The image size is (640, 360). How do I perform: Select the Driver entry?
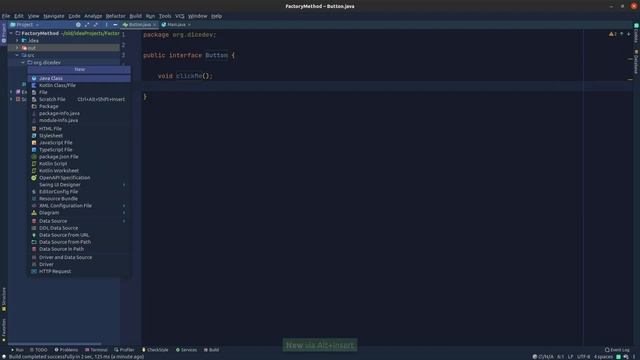pos(79,264)
